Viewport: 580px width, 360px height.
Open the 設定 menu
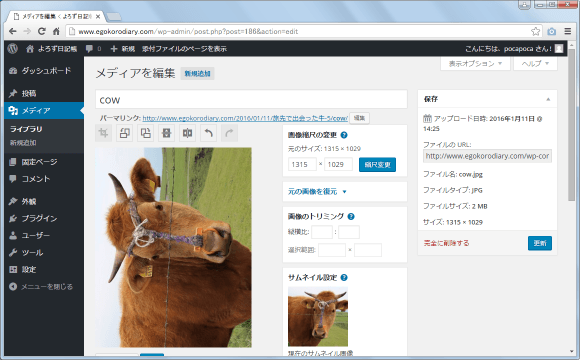pyautogui.click(x=44, y=269)
